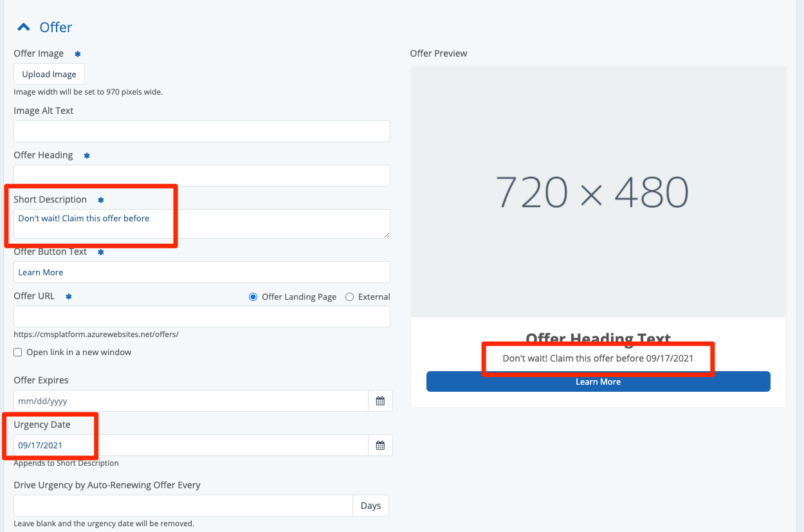Click the Offer URL input field
Image resolution: width=804 pixels, height=532 pixels.
pyautogui.click(x=201, y=316)
